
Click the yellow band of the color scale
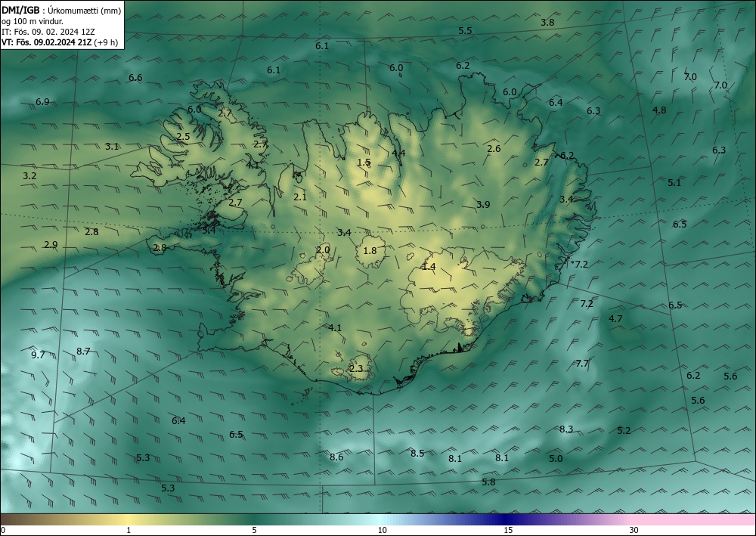(x=128, y=519)
